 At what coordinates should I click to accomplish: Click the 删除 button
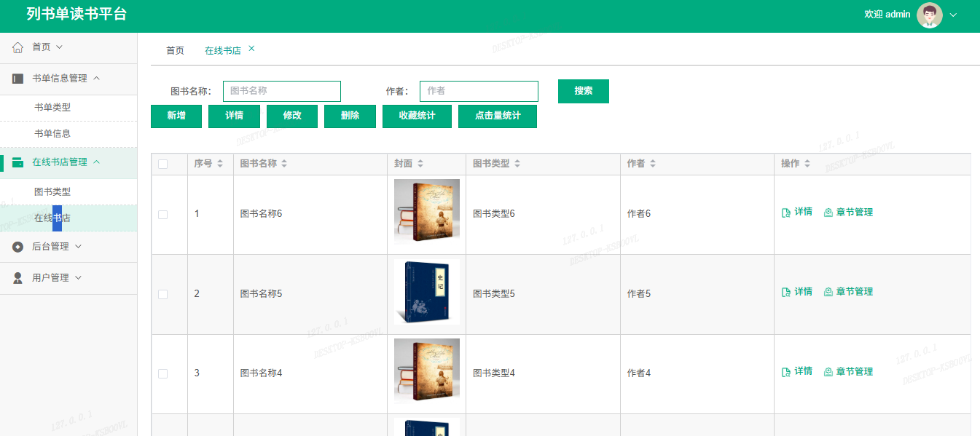[350, 116]
